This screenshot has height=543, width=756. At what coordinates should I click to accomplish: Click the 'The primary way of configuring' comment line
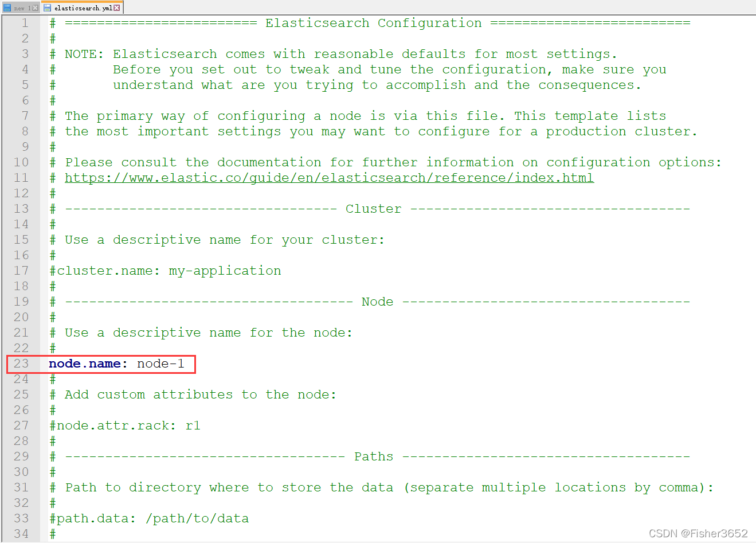(x=358, y=116)
